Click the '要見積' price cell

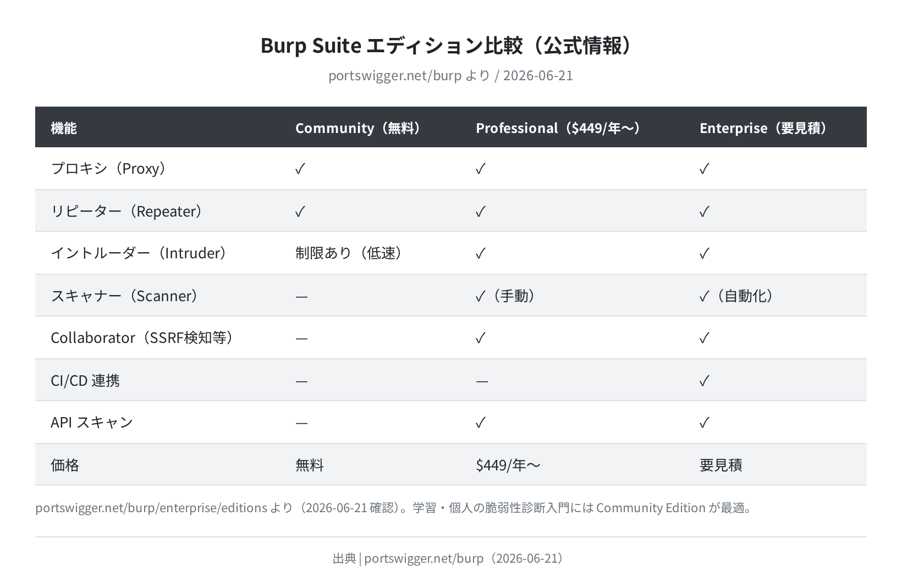coord(721,465)
